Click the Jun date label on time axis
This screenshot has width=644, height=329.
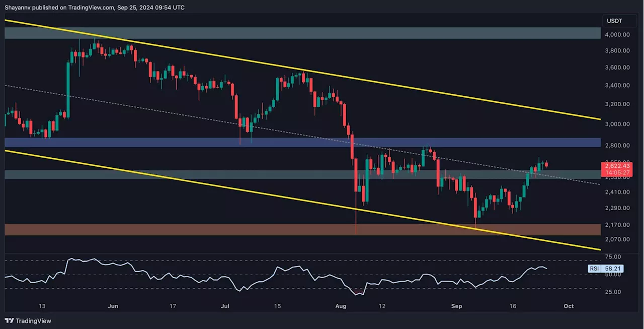[113, 306]
